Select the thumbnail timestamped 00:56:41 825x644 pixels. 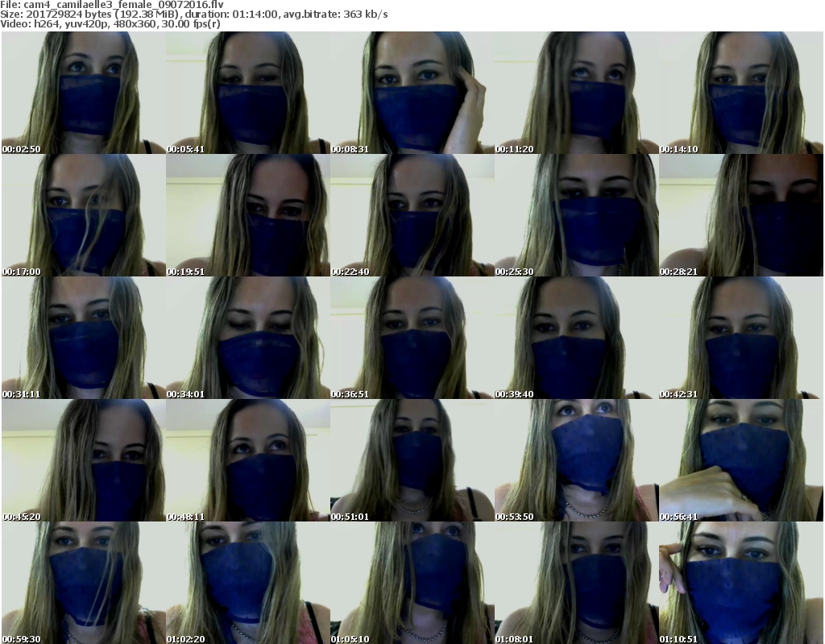(x=741, y=460)
